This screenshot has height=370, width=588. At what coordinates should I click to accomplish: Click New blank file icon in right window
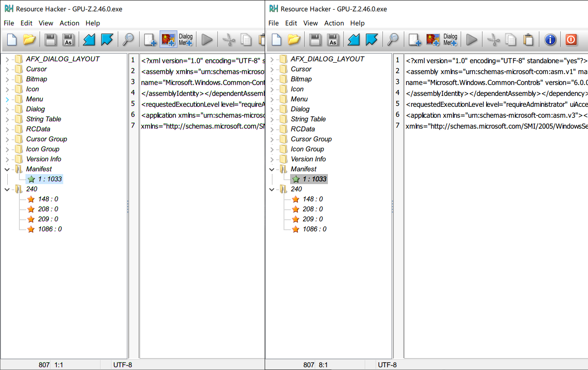pos(276,40)
